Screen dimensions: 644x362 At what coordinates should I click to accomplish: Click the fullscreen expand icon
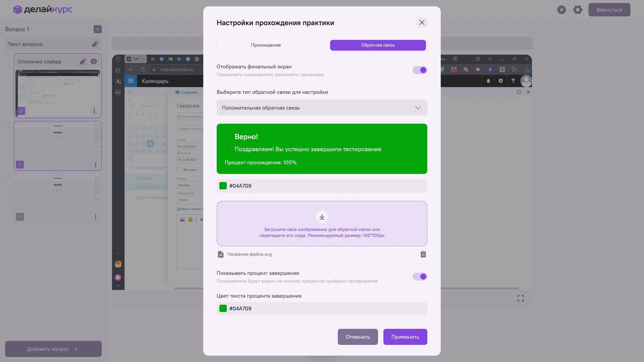(520, 298)
